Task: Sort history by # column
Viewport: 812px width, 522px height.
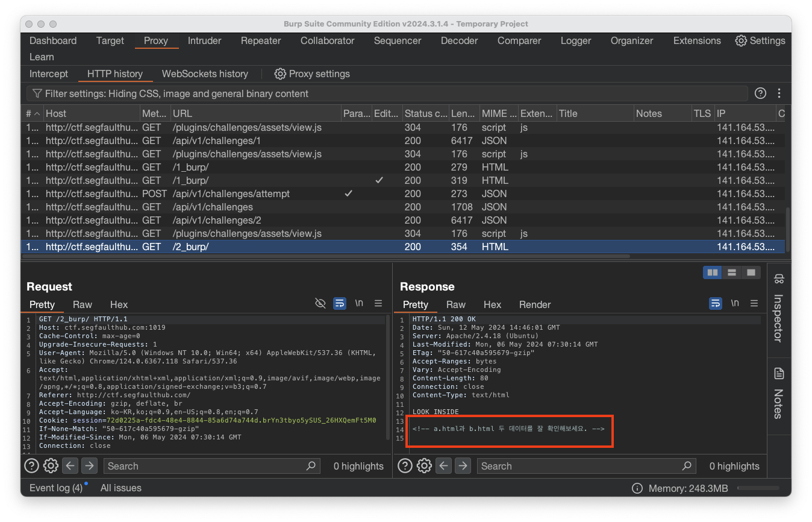Action: pos(33,113)
